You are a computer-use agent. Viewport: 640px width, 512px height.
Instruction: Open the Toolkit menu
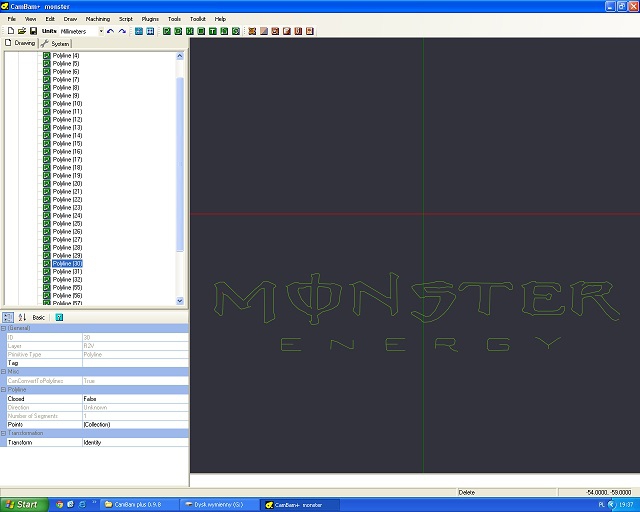pos(198,19)
